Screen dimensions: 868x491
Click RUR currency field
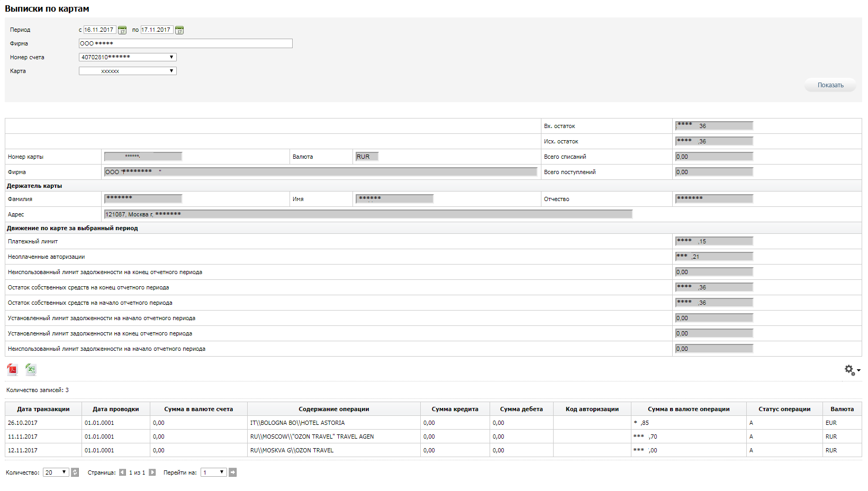pos(367,157)
